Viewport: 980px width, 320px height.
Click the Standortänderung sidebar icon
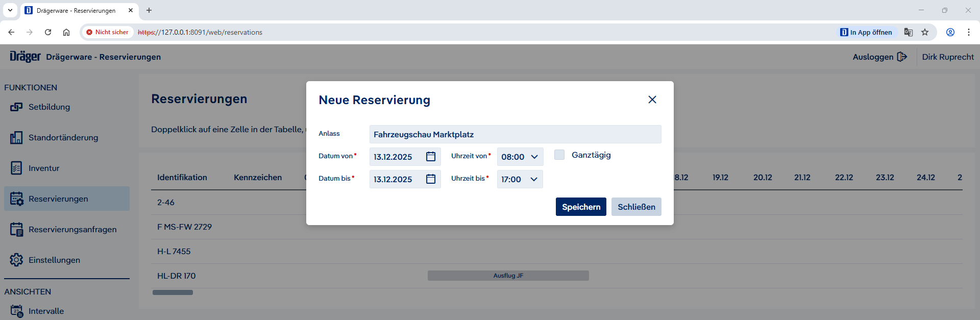click(16, 138)
